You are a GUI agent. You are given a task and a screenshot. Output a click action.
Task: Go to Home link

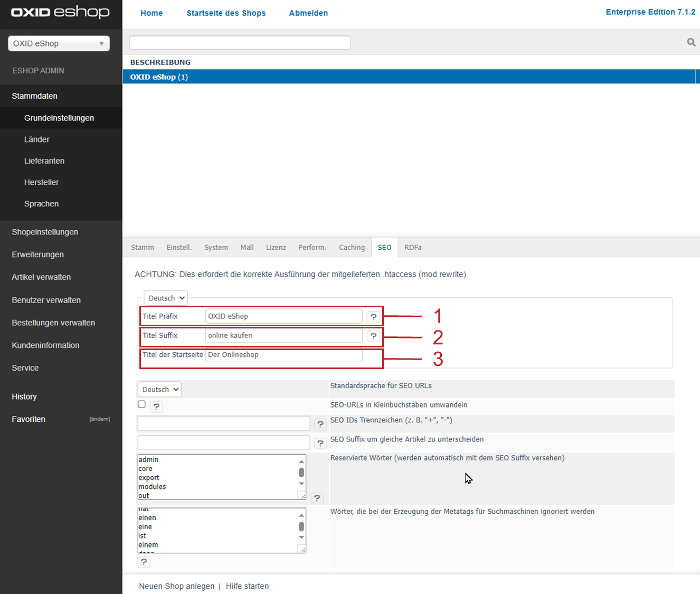[152, 13]
